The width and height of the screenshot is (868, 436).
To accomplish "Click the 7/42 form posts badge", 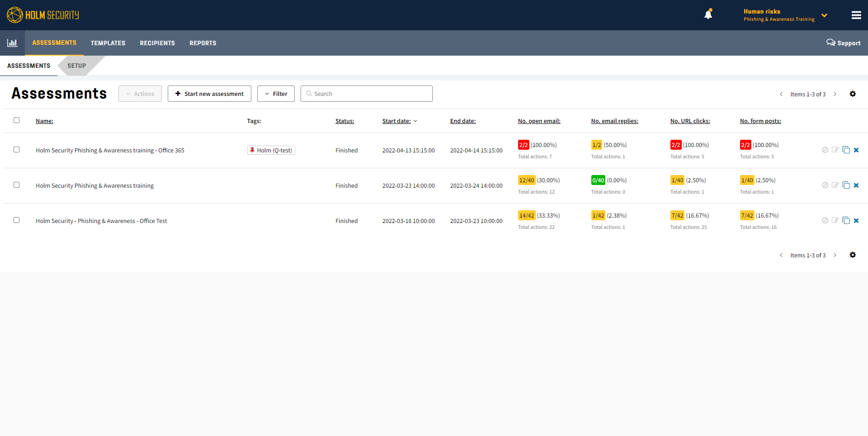I will 747,215.
